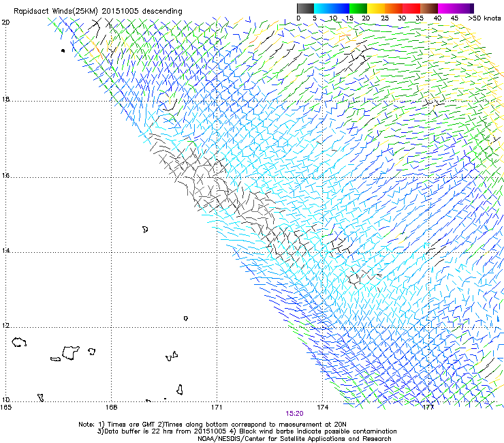Click the '>50 knots' legend label
This screenshot has height=443, width=504.
(x=484, y=18)
